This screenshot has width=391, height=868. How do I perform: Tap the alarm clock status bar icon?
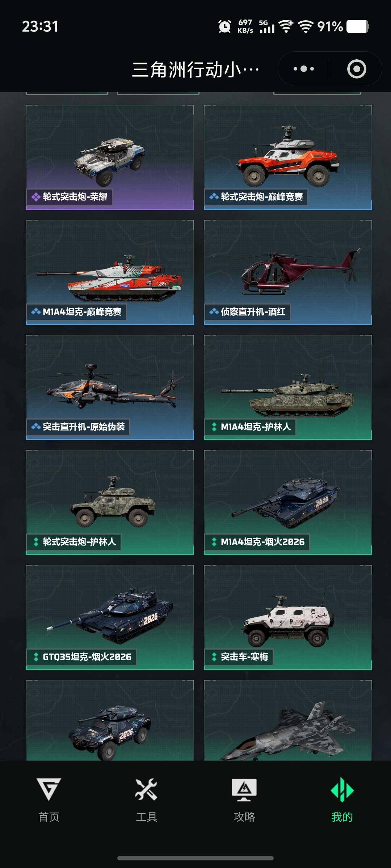224,26
